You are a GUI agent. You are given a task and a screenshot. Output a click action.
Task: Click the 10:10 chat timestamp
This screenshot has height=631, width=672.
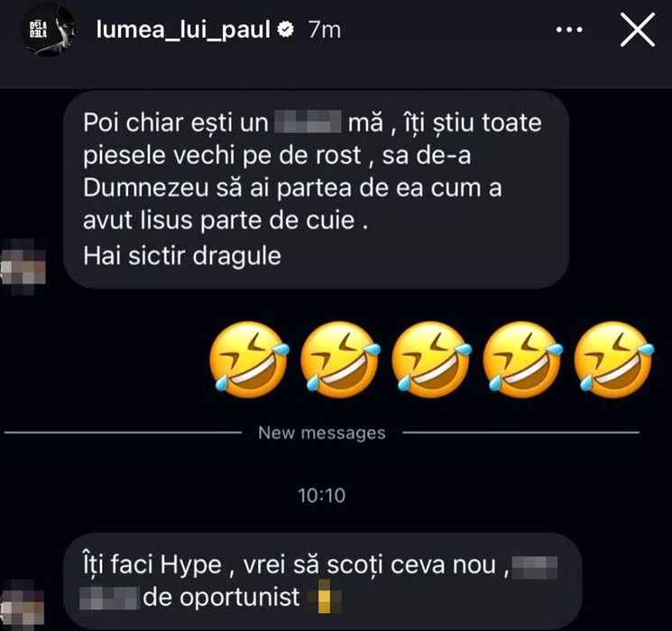coord(322,496)
